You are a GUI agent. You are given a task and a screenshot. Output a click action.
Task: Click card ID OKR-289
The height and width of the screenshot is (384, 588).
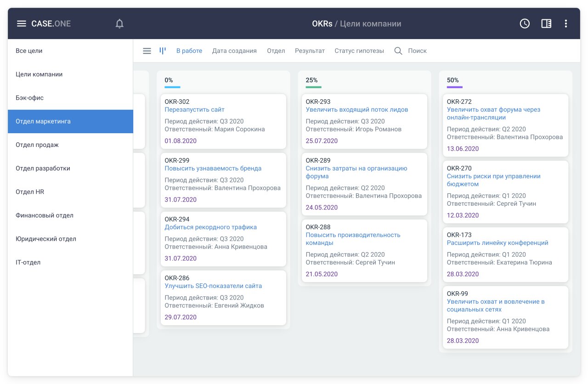pyautogui.click(x=318, y=161)
